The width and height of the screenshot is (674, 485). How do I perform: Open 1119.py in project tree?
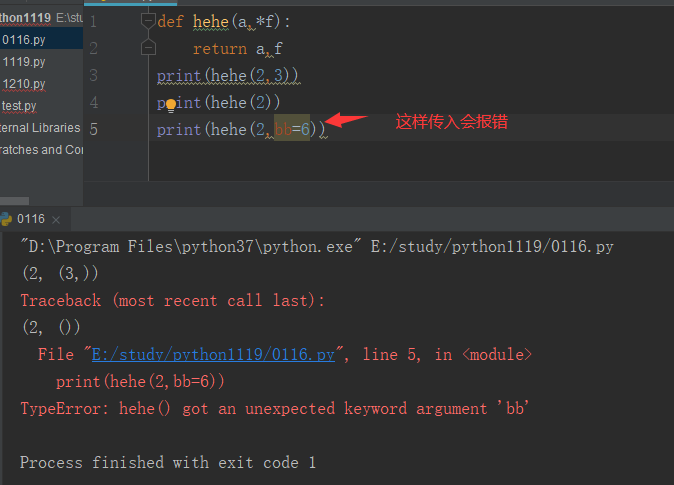(24, 62)
